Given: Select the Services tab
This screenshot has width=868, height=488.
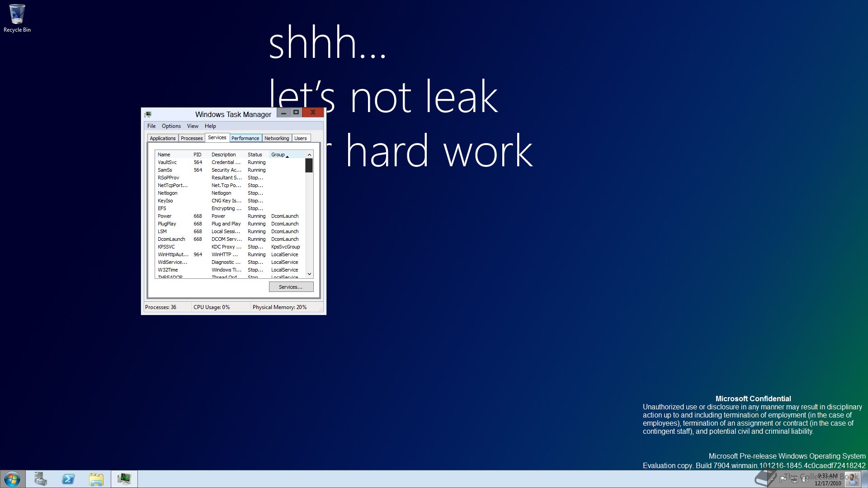Looking at the screenshot, I should (217, 137).
